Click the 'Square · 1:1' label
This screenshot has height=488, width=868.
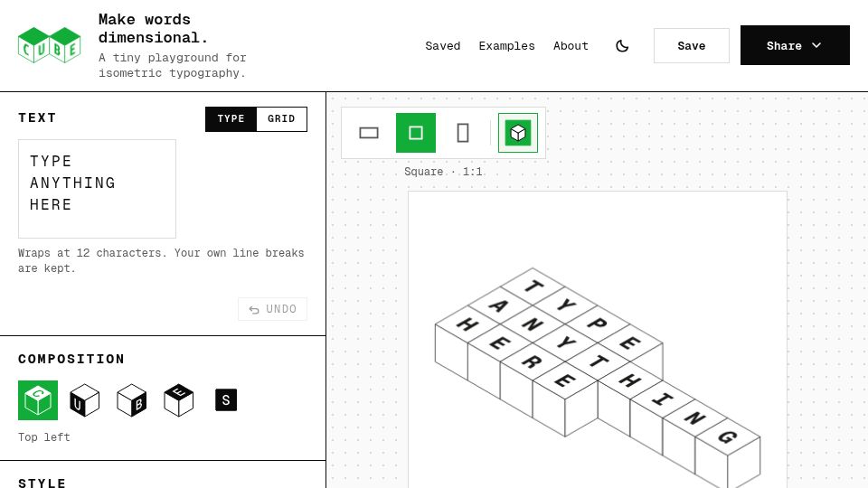tap(443, 172)
